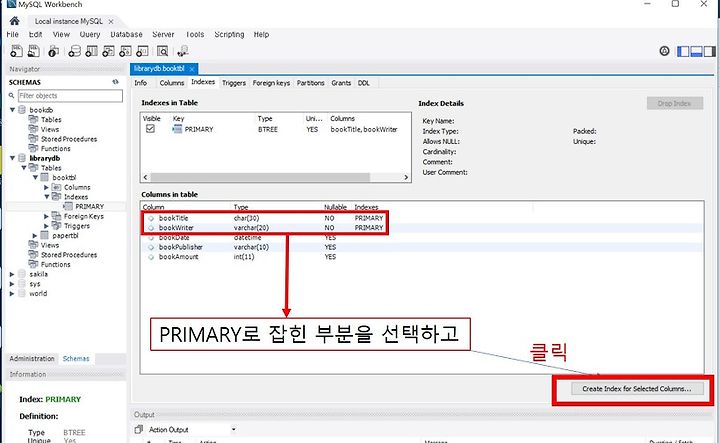Go to the Workbench home screen icon

[15, 21]
